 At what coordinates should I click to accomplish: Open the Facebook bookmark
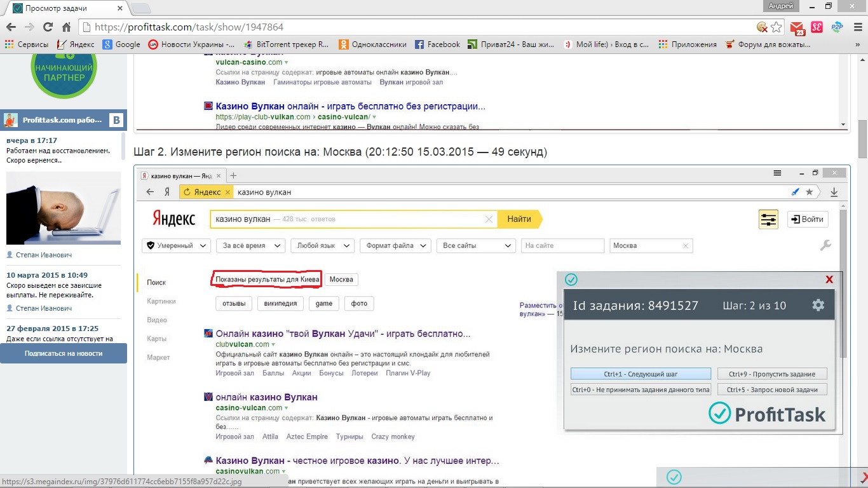click(x=437, y=44)
